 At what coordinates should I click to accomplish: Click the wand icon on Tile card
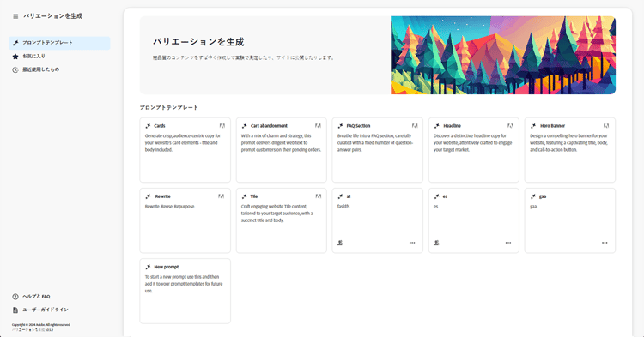[x=245, y=196]
